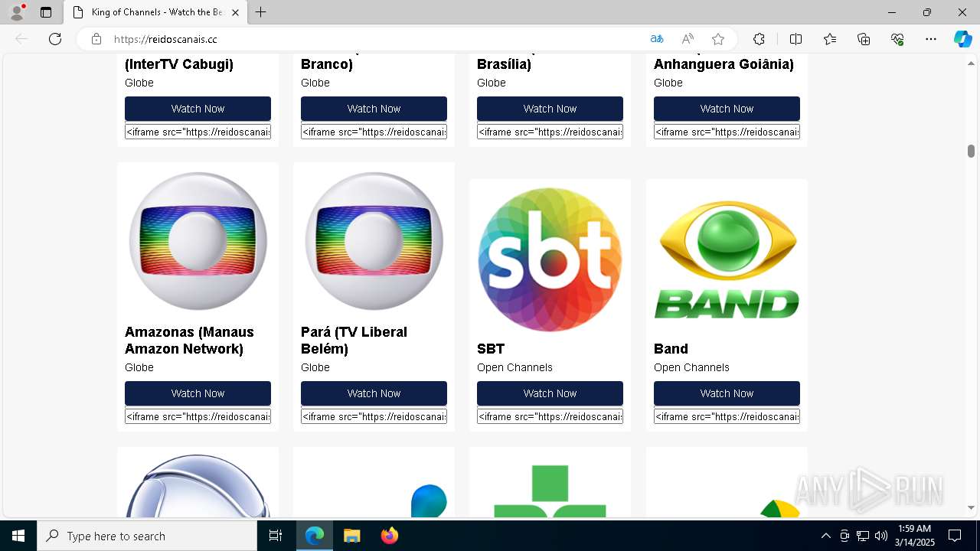Open the volume control tray icon

(880, 536)
